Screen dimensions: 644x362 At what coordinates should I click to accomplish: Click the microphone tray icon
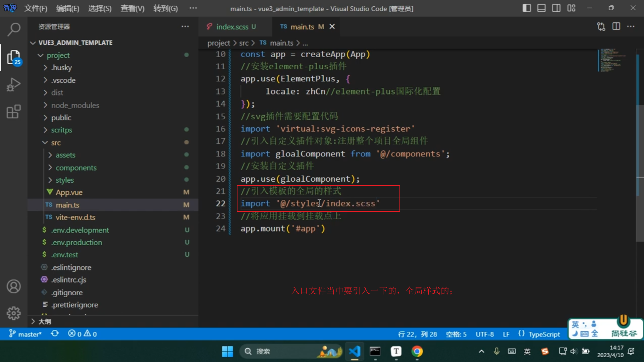tap(497, 351)
